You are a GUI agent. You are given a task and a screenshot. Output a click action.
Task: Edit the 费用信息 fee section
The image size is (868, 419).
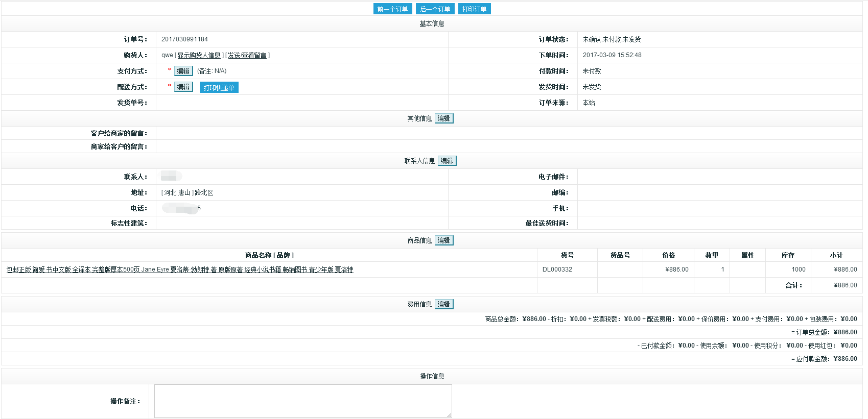[443, 304]
